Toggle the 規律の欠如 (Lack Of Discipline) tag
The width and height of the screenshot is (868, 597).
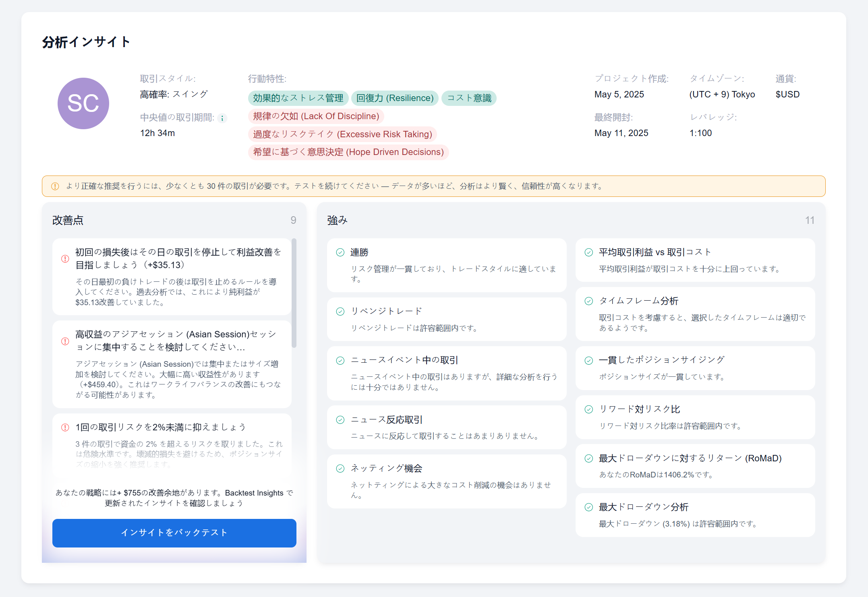pyautogui.click(x=316, y=116)
